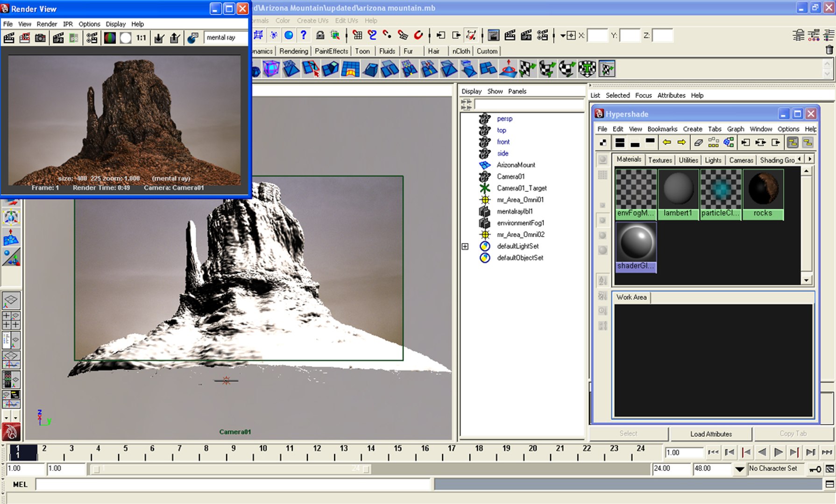Click Hypershade previous graph yellow left arrow
This screenshot has height=504, width=836.
[667, 142]
